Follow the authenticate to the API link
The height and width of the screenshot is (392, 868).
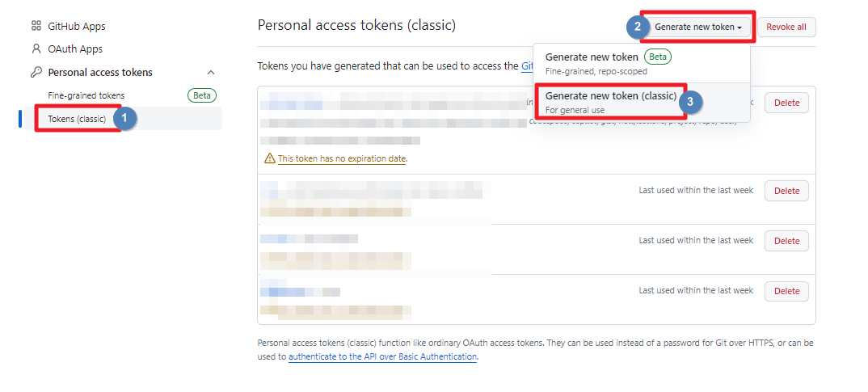pos(382,356)
